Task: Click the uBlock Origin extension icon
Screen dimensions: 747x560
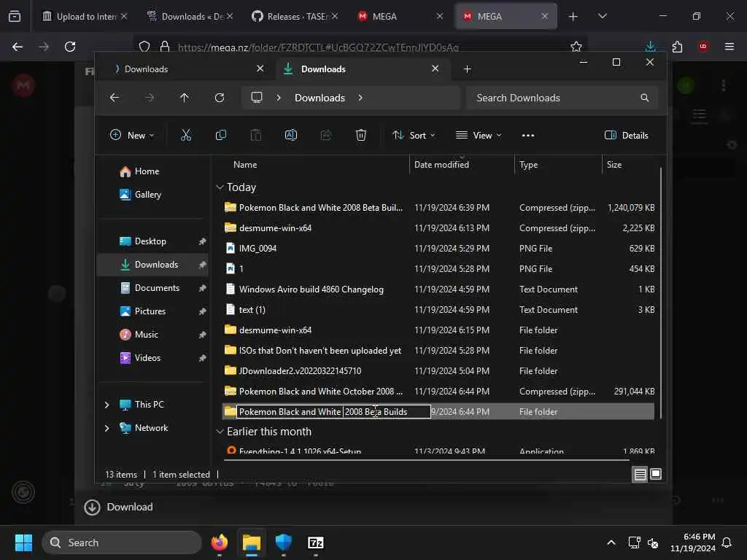Action: 703,47
